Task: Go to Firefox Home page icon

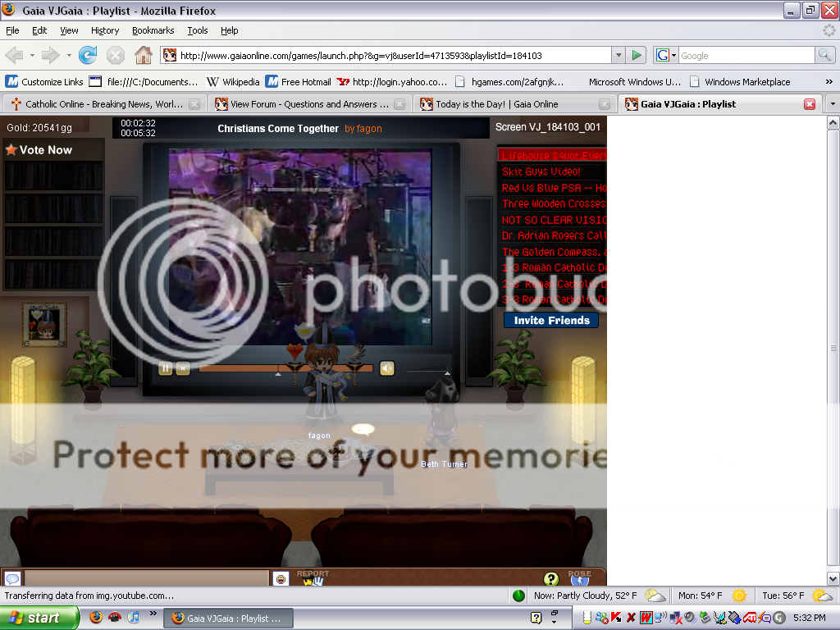Action: click(x=143, y=56)
